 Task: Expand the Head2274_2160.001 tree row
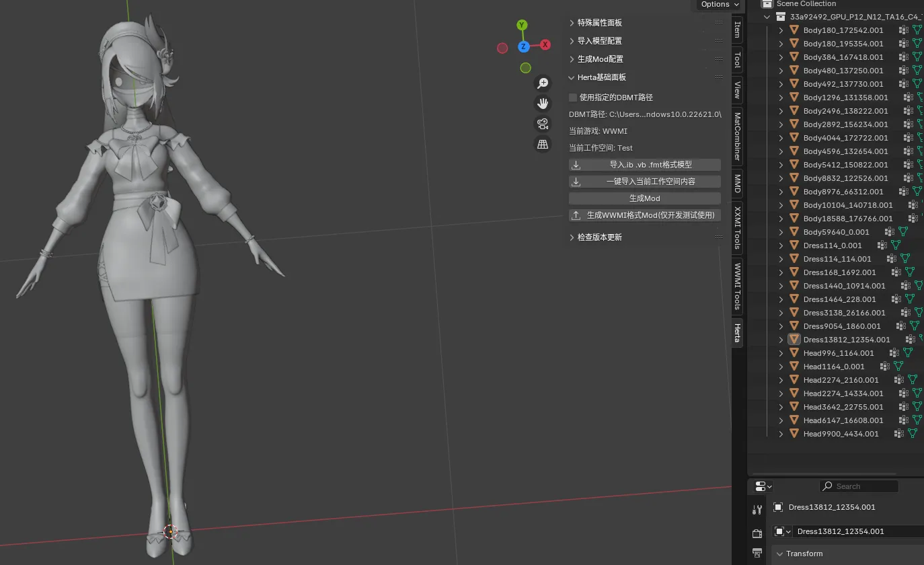pyautogui.click(x=781, y=380)
